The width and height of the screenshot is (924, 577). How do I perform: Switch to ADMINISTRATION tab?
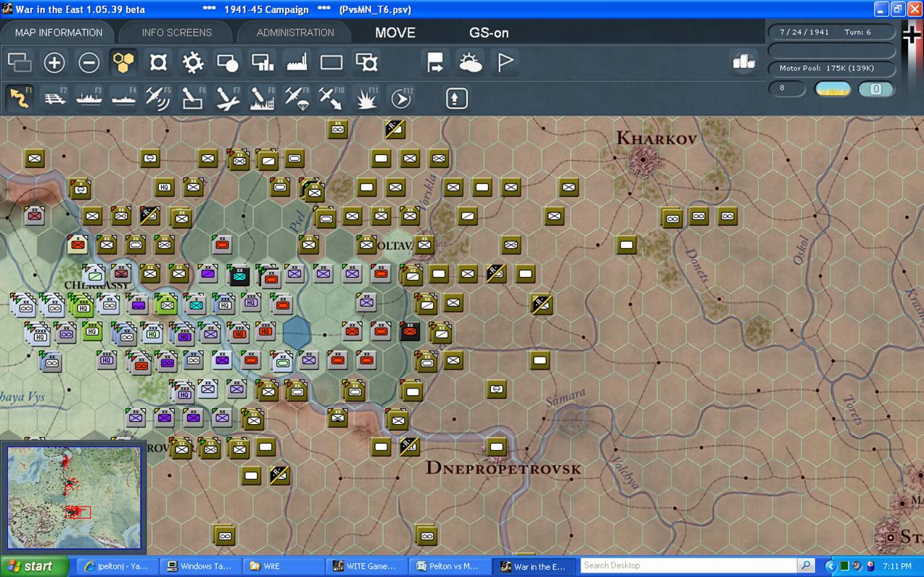[x=295, y=33]
